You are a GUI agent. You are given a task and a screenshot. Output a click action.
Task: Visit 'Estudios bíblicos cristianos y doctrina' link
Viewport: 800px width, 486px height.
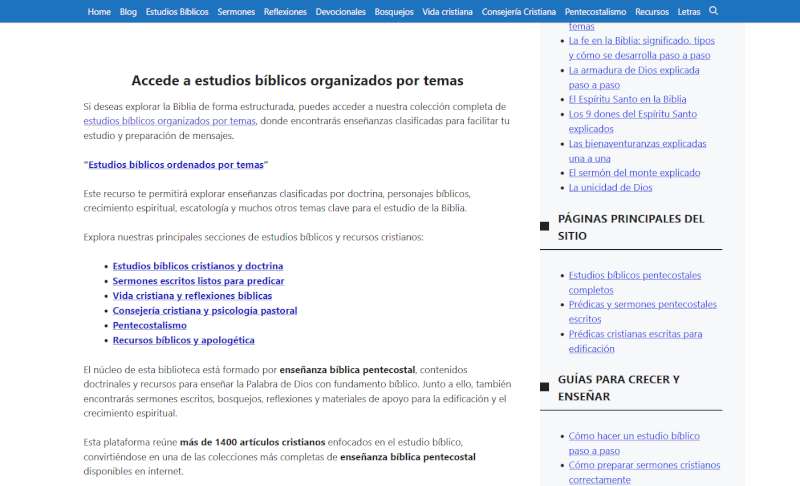[x=198, y=266]
